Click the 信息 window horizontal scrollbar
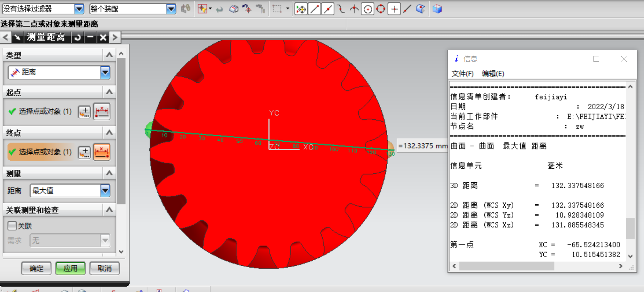644x292 pixels. tap(507, 266)
